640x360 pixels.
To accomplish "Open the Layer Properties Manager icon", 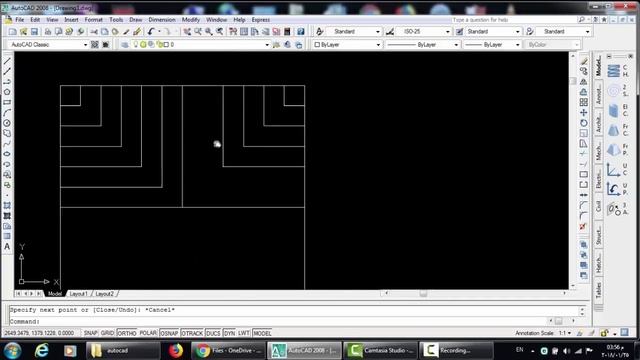I will [x=125, y=44].
